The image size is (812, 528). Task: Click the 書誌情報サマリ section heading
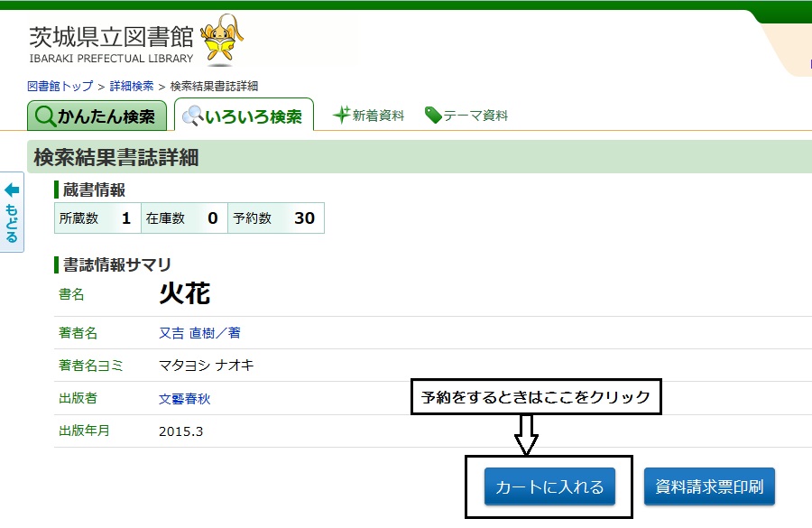tap(117, 264)
